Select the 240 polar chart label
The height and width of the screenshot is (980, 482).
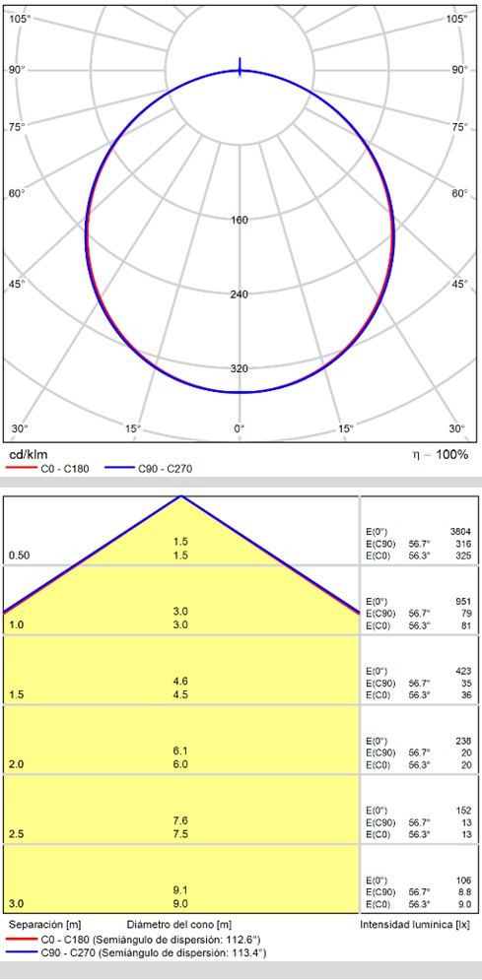click(x=240, y=294)
